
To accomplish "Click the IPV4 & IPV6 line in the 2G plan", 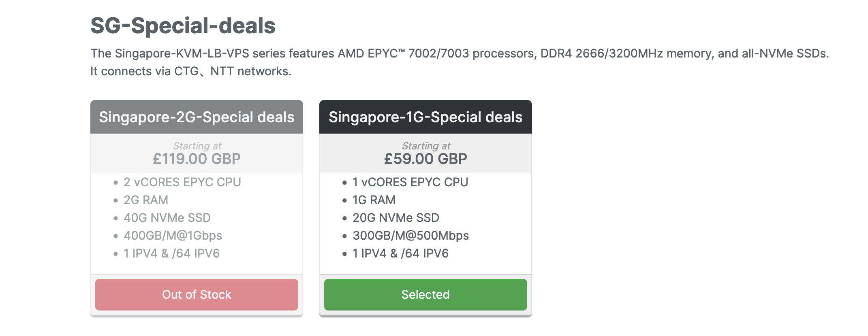I will pos(171,253).
